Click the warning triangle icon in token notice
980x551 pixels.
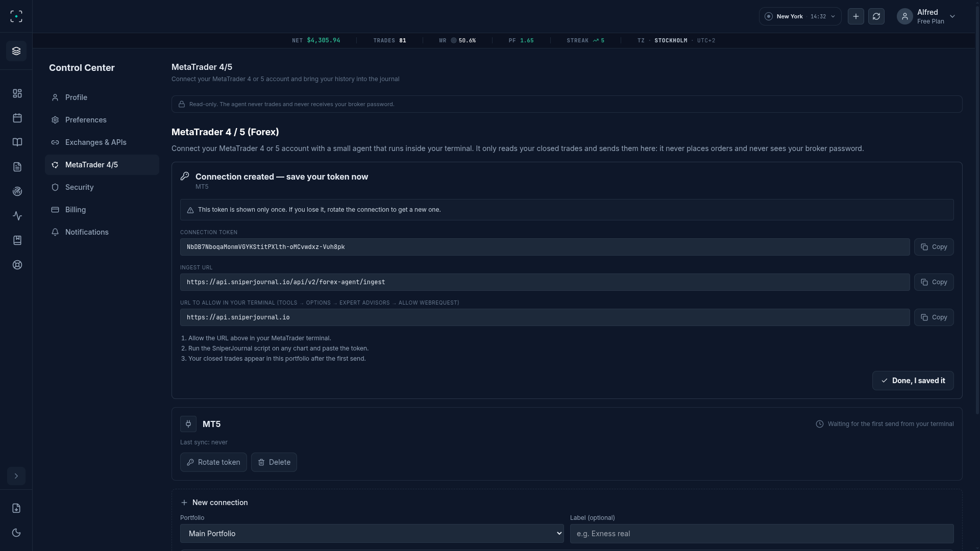point(190,210)
